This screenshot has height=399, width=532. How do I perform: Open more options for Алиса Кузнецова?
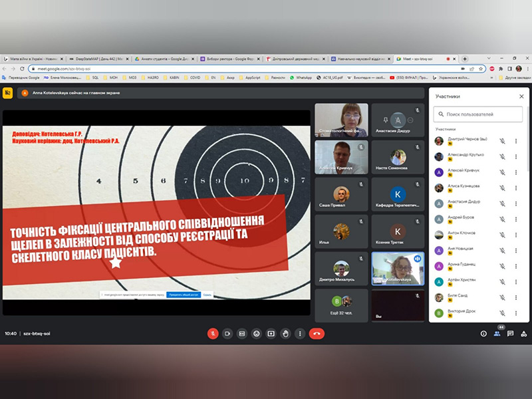pyautogui.click(x=516, y=188)
